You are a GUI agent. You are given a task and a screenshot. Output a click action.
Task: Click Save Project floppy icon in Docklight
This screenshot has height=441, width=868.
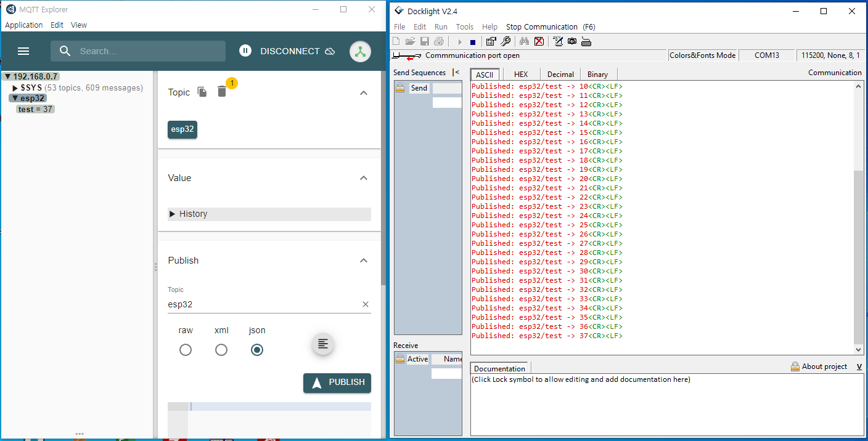(x=425, y=41)
